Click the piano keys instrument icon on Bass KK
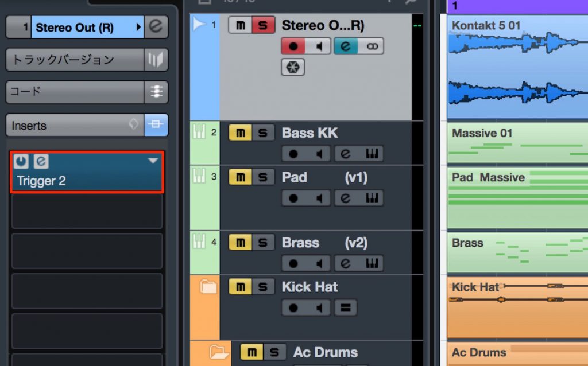This screenshot has width=588, height=366. click(372, 154)
